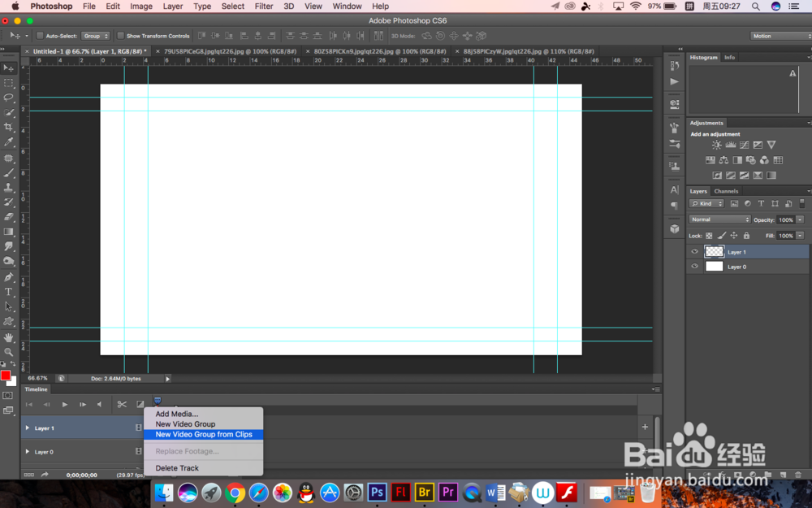The width and height of the screenshot is (812, 508).
Task: Click the blue timeline playhead marker
Action: pos(158,401)
